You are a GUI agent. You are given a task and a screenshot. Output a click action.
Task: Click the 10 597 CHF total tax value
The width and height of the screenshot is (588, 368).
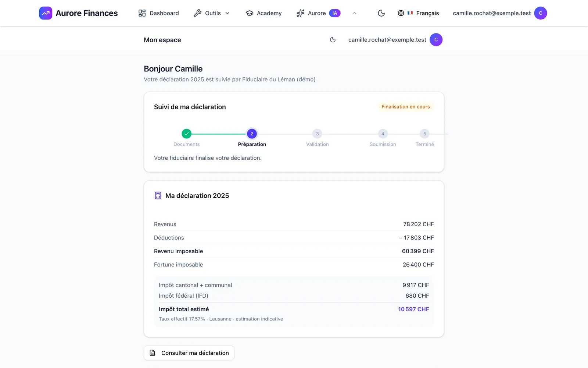point(413,309)
